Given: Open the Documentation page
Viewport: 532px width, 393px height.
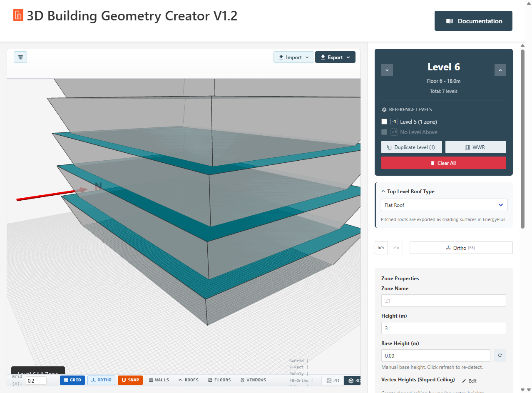Looking at the screenshot, I should coord(473,21).
